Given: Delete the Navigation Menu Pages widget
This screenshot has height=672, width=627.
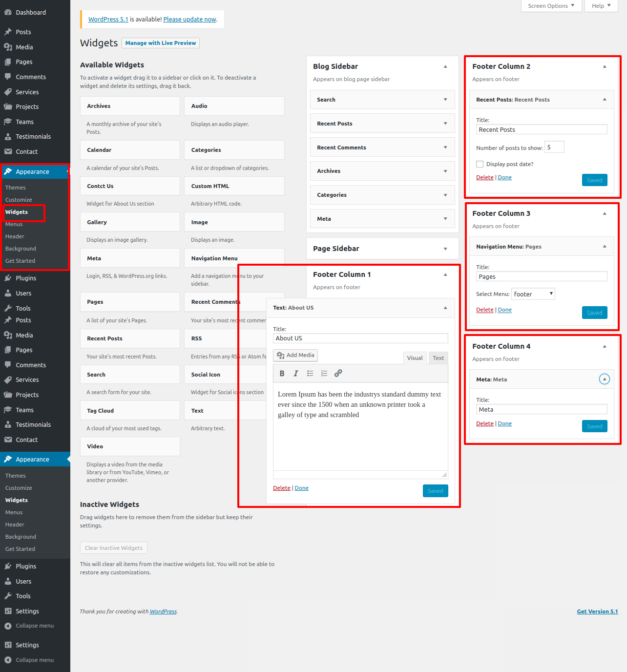Looking at the screenshot, I should point(484,310).
